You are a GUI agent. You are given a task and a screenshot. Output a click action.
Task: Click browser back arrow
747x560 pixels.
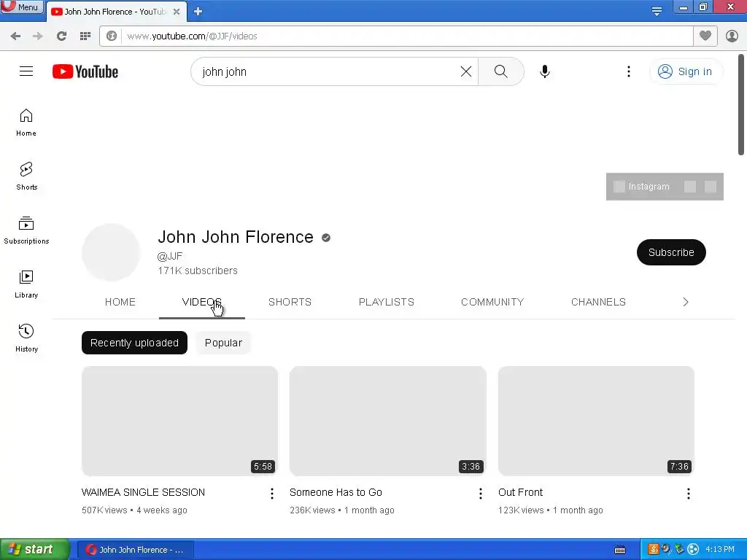(15, 36)
